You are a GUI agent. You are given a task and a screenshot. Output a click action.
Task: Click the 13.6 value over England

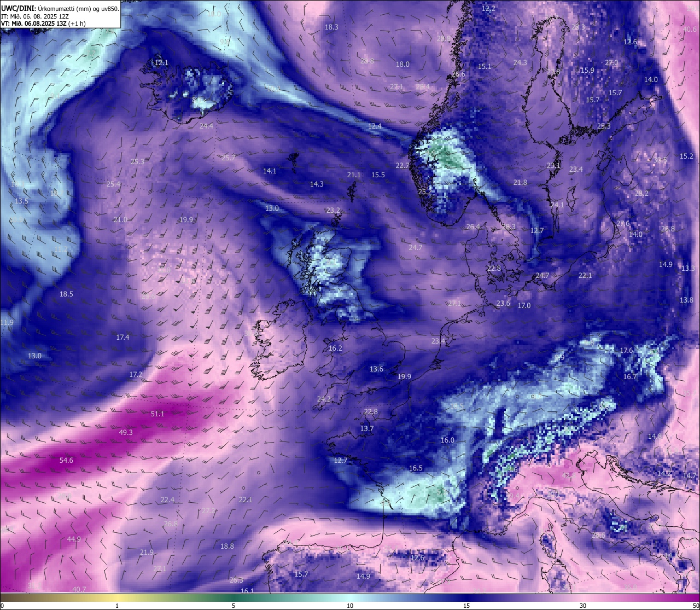tap(376, 369)
